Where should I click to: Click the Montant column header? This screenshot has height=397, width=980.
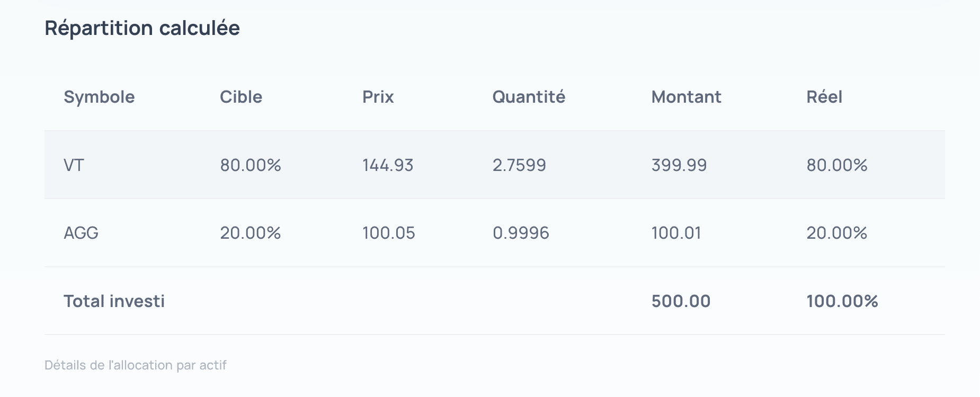(686, 97)
